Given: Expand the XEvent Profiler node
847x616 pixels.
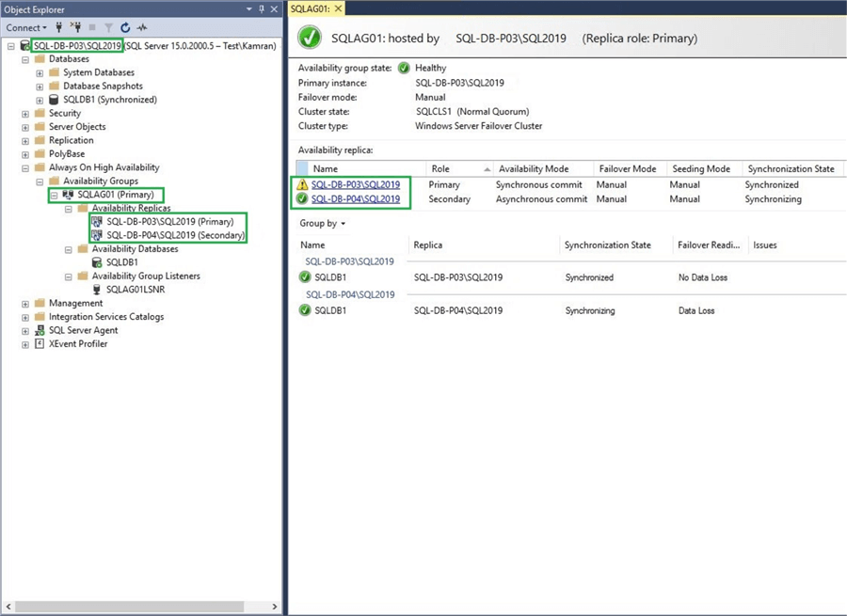Looking at the screenshot, I should (x=25, y=344).
